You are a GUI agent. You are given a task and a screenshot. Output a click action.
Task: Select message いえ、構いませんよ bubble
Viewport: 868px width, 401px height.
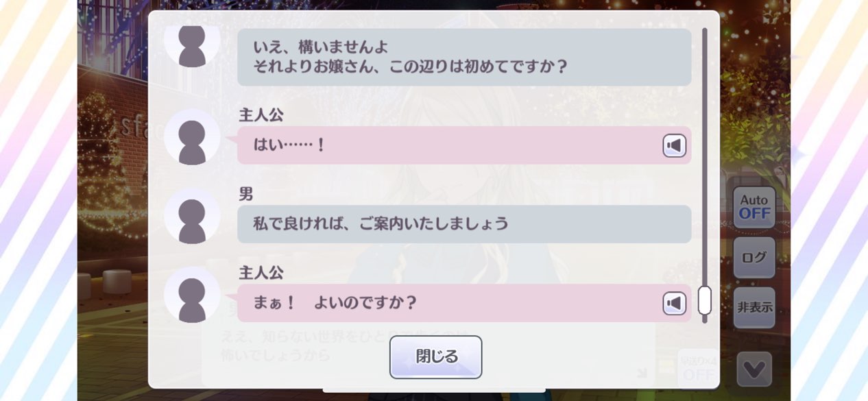pyautogui.click(x=464, y=57)
